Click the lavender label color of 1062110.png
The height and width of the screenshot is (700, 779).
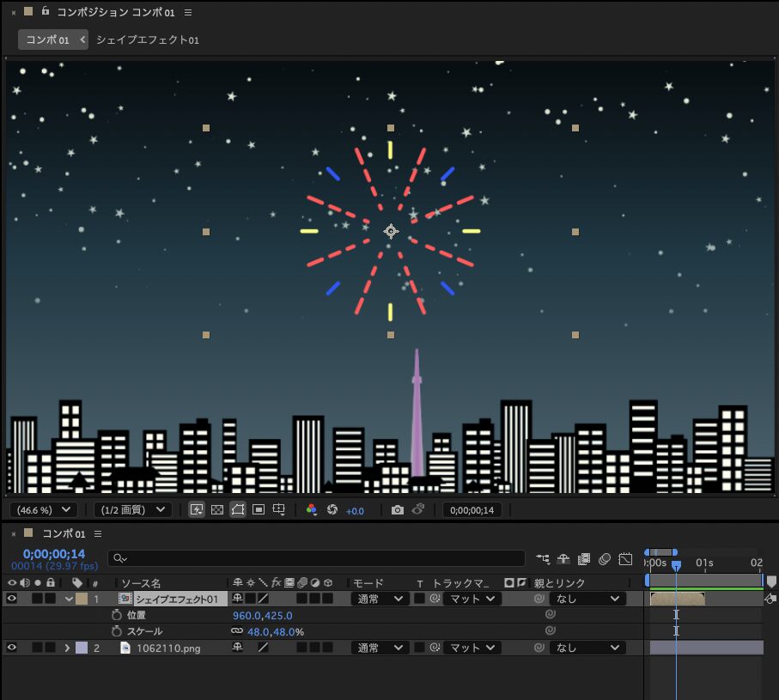pyautogui.click(x=82, y=648)
